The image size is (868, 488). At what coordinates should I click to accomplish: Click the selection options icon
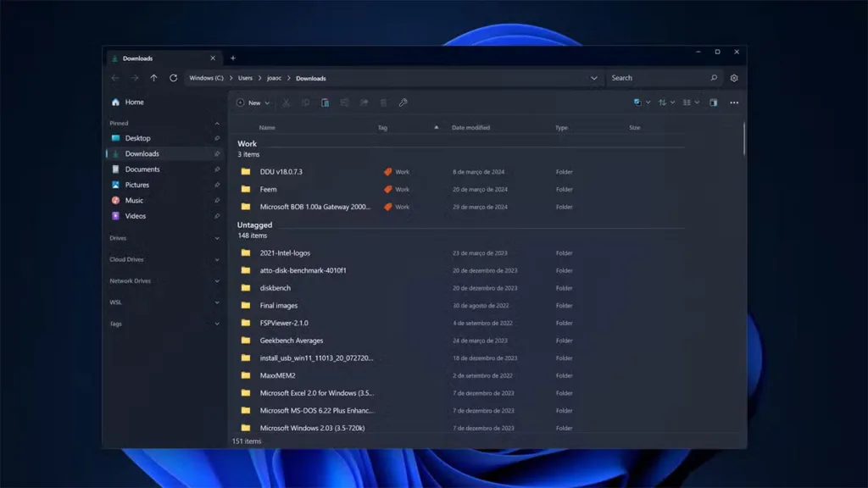637,103
